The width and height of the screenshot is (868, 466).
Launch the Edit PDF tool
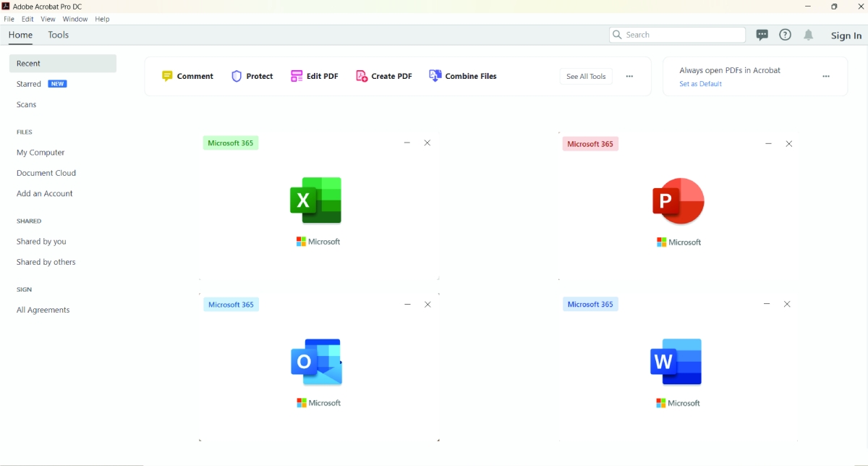coord(315,76)
